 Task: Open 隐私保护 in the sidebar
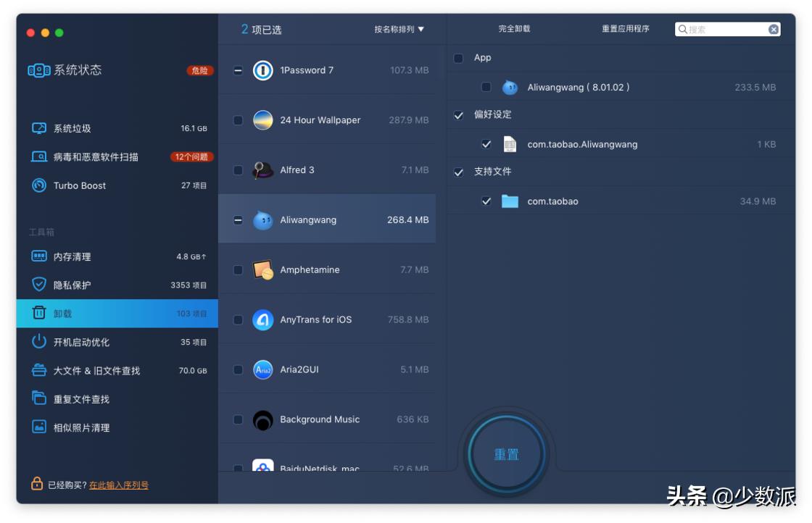coord(117,285)
